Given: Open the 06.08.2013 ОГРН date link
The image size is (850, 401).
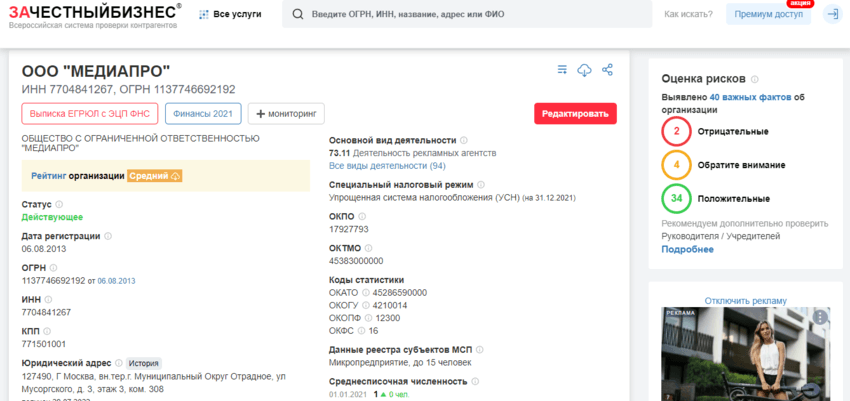Looking at the screenshot, I should pos(116,281).
